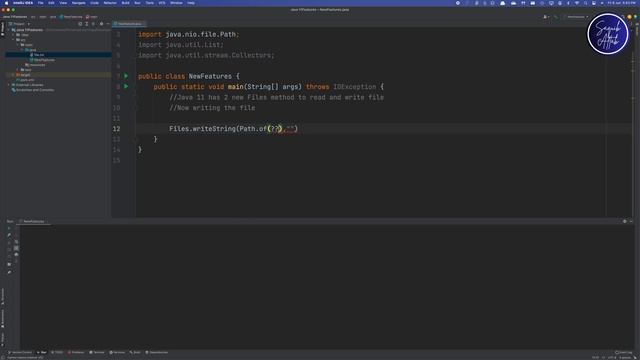This screenshot has height=360, width=640.
Task: Click the collapse all icon in Project panel
Action: click(x=93, y=24)
